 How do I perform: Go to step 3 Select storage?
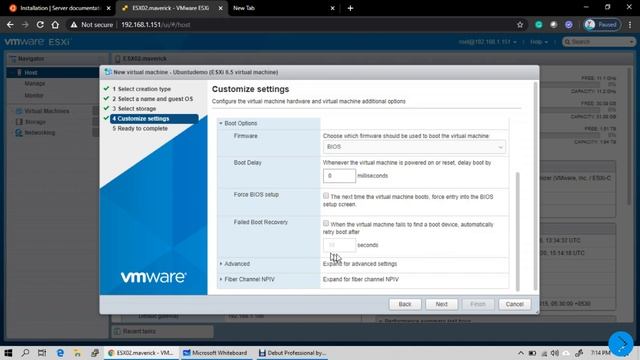click(x=134, y=109)
